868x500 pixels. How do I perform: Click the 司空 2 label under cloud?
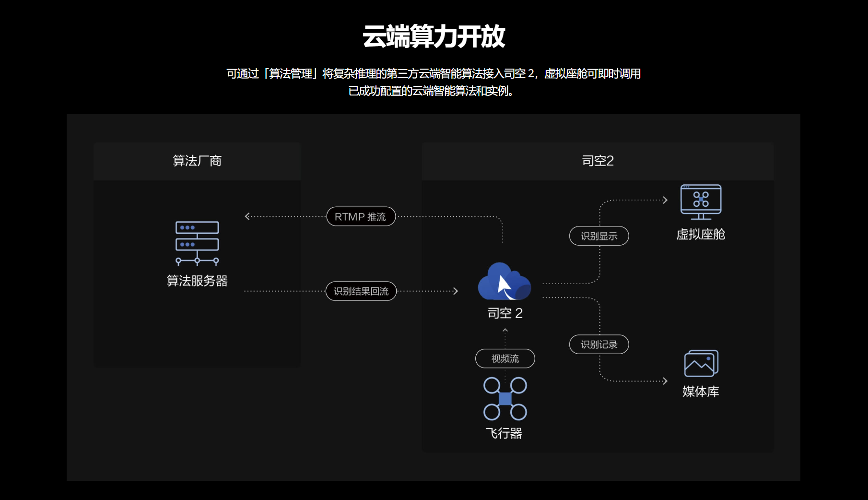pos(505,313)
